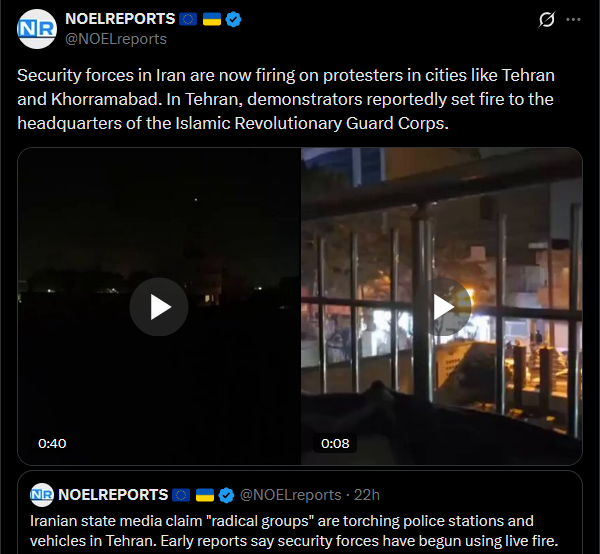Screen dimensions: 600x554
Task: Click the Ukraine flag emoji in header
Action: pos(212,19)
